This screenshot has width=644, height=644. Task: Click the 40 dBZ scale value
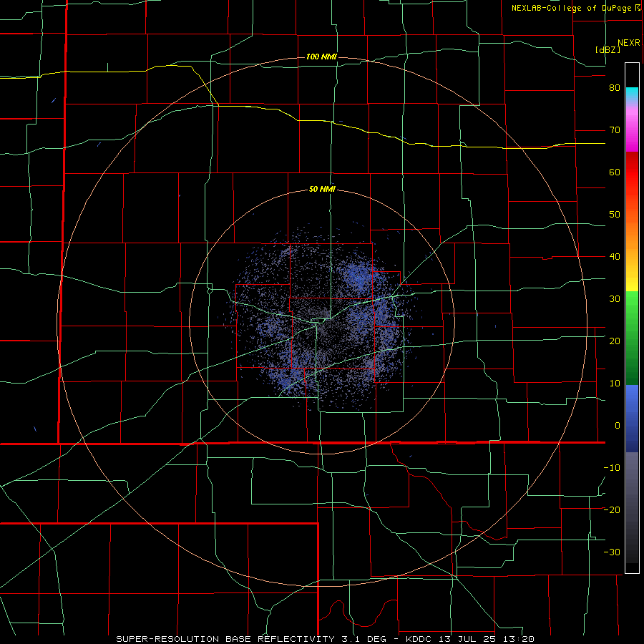click(x=615, y=257)
